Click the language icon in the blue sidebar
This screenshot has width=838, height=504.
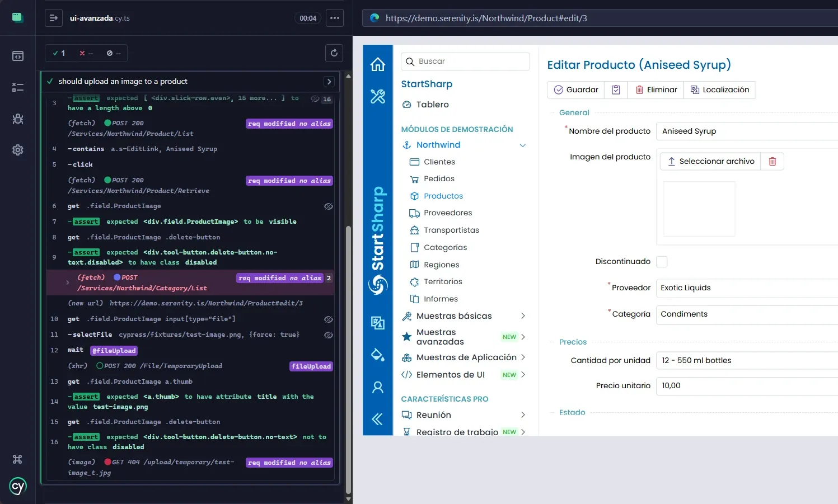pyautogui.click(x=378, y=323)
